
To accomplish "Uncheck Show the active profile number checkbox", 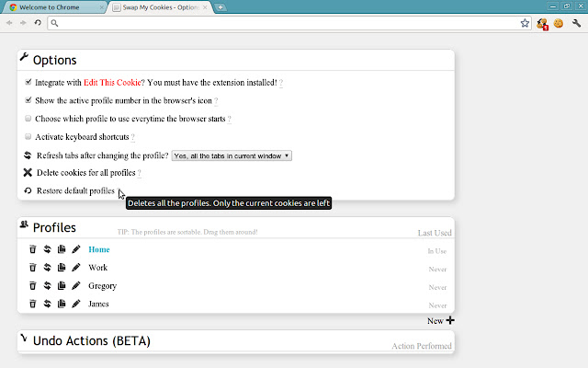I will pyautogui.click(x=28, y=100).
